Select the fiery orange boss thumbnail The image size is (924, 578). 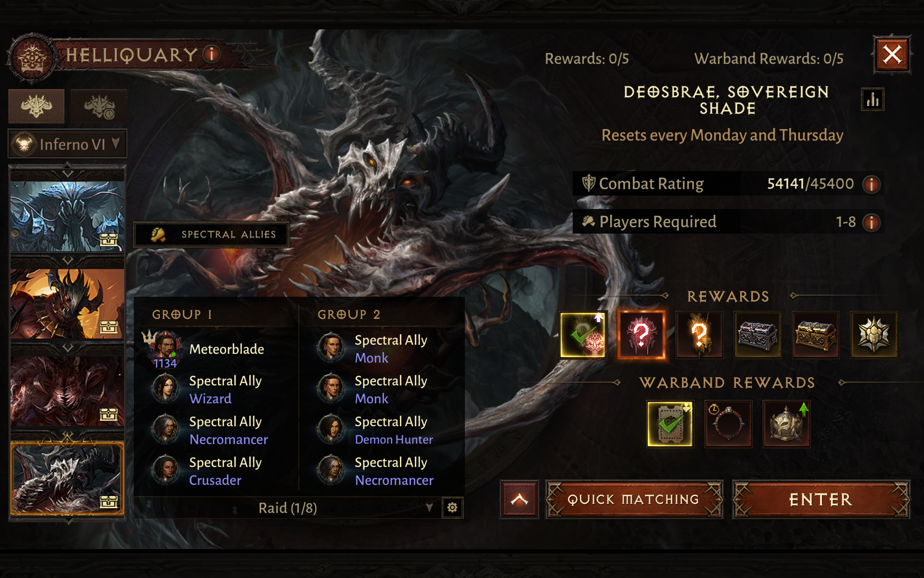(x=67, y=304)
